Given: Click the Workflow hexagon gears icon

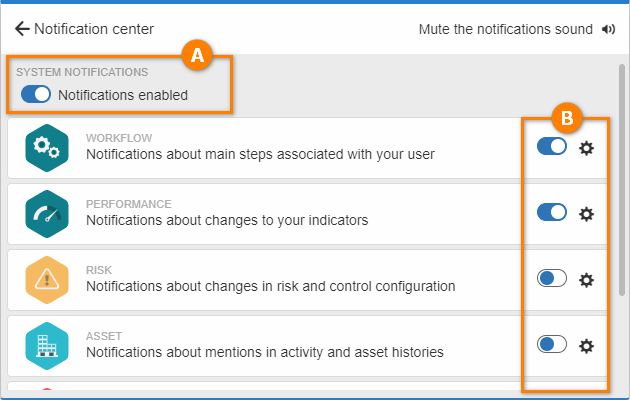Looking at the screenshot, I should [47, 148].
